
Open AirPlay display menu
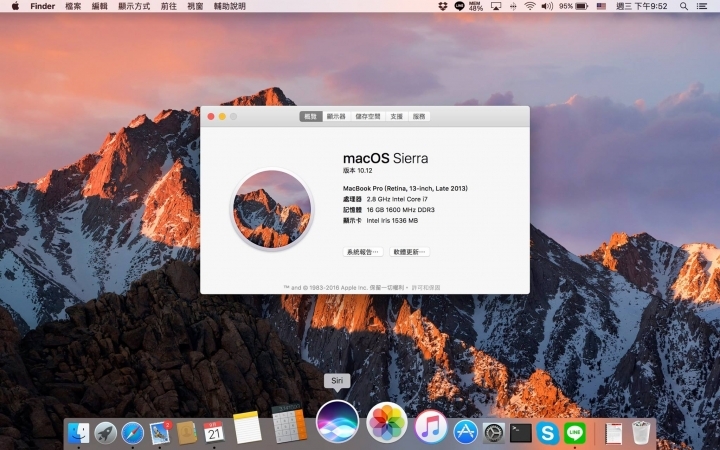[x=496, y=6]
